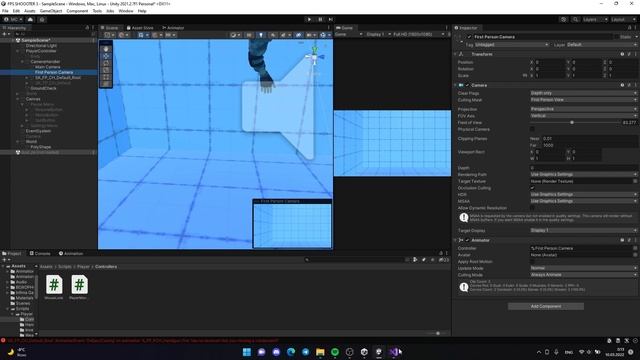The width and height of the screenshot is (640, 360).
Task: Switch to the Asset Store tab
Action: pyautogui.click(x=140, y=28)
